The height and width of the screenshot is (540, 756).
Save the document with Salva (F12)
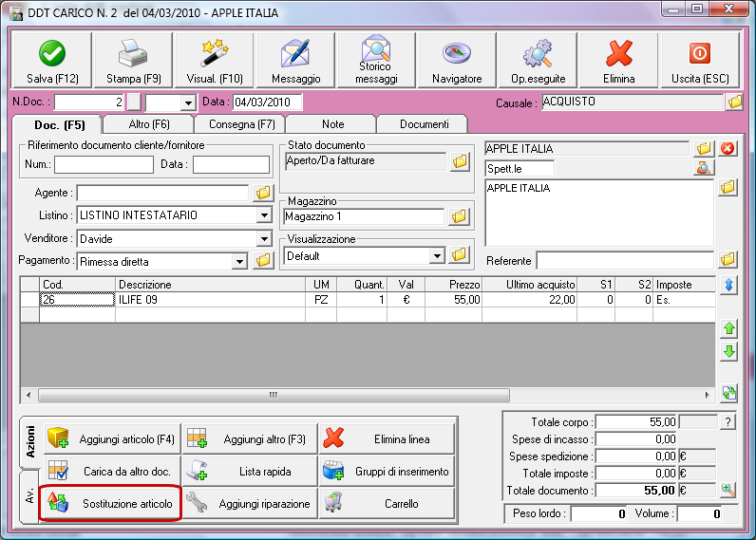(52, 60)
